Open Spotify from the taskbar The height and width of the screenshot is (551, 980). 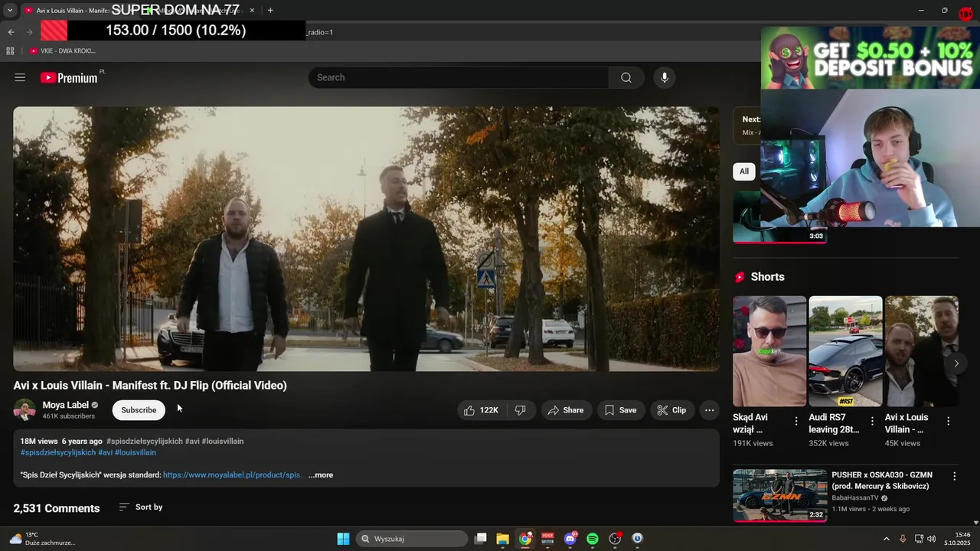(x=593, y=539)
